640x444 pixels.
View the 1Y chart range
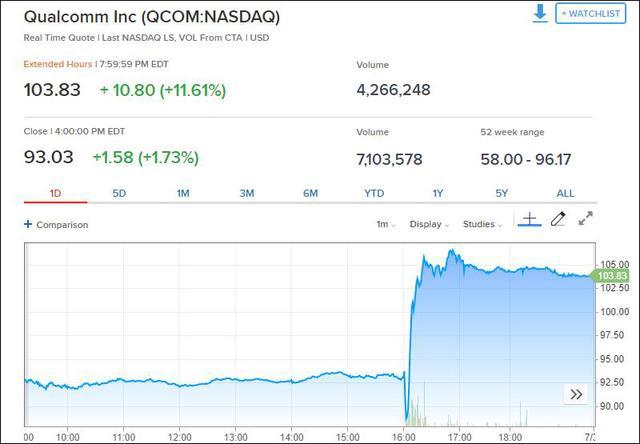coord(438,193)
